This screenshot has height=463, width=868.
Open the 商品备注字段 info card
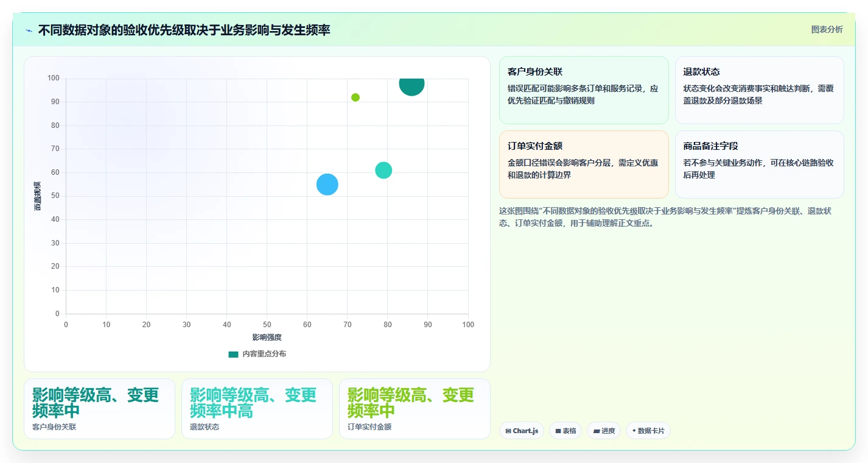[759, 164]
